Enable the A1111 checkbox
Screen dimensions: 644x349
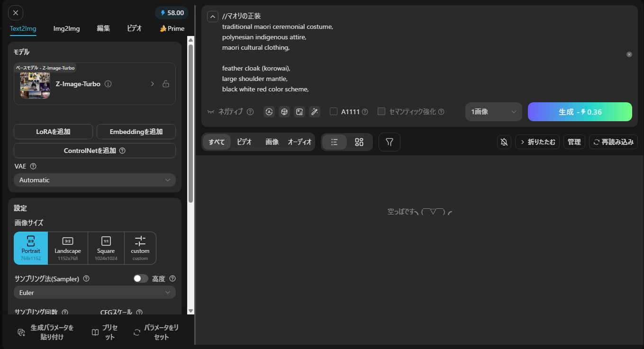click(334, 112)
